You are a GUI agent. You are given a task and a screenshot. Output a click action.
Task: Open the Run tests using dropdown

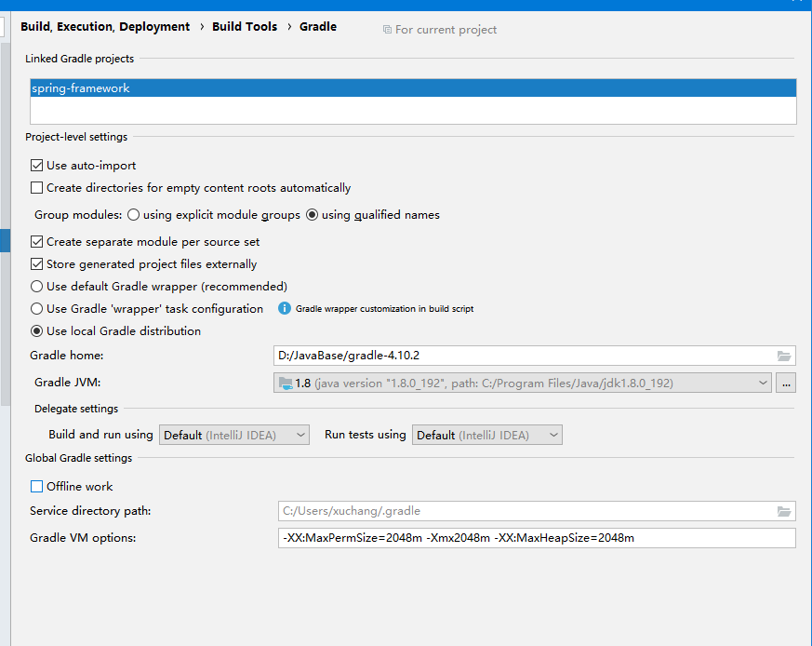pyautogui.click(x=487, y=435)
